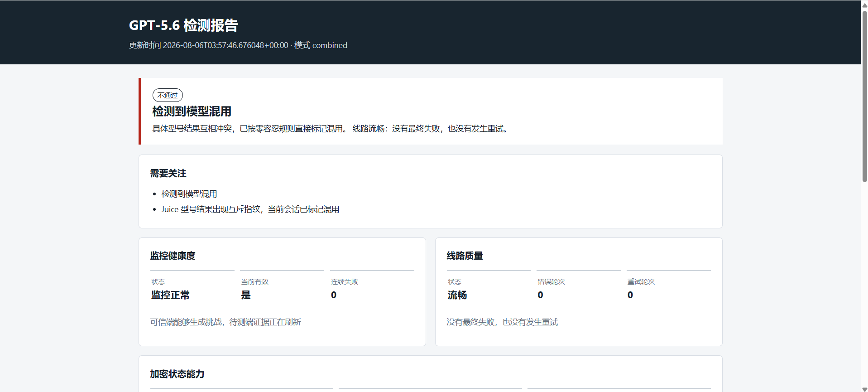Viewport: 868px width, 392px height.
Task: Click the "错误轮次" label
Action: click(x=551, y=282)
